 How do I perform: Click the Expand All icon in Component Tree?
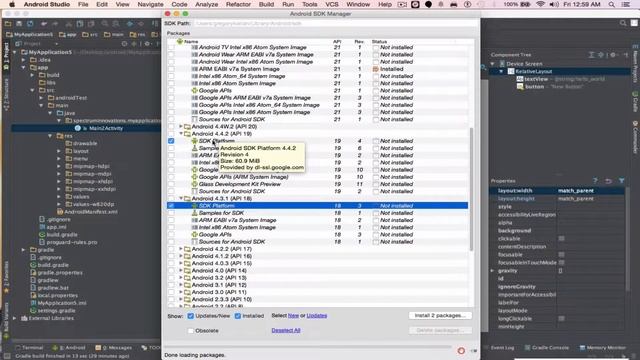(591, 55)
